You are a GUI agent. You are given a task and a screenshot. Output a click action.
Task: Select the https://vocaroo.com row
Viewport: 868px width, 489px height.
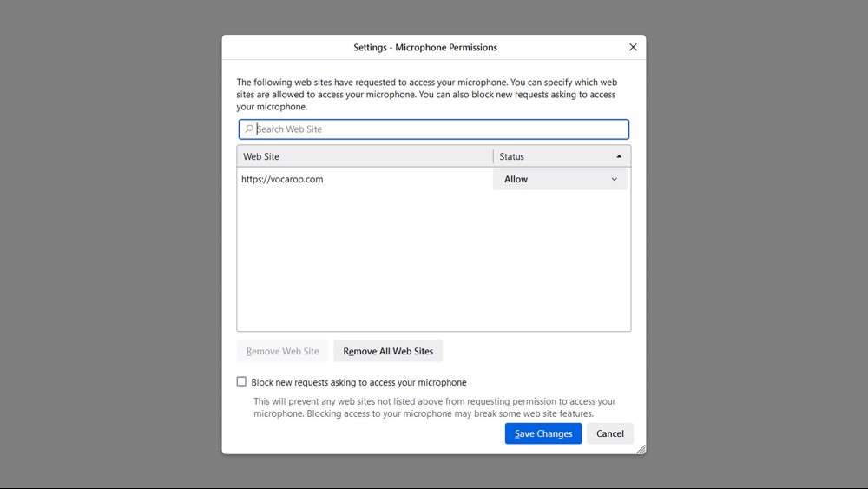pos(433,179)
